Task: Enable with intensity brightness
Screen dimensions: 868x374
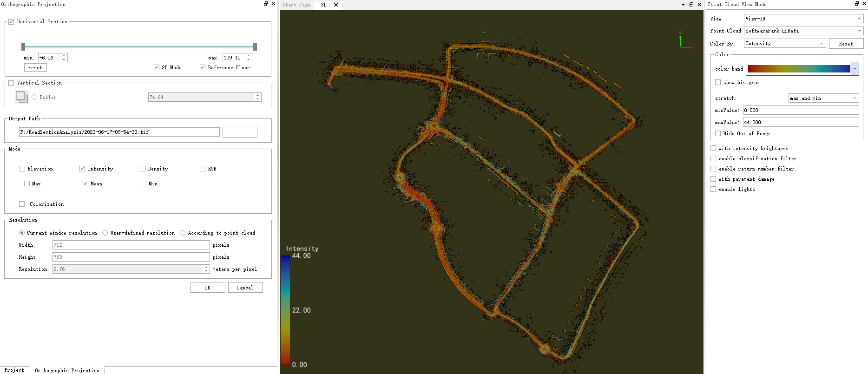Action: coord(713,148)
